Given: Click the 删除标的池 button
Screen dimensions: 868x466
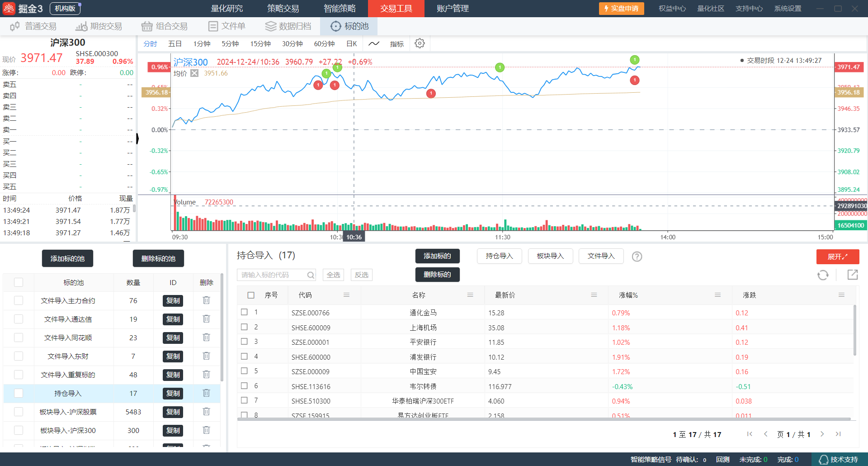Looking at the screenshot, I should pyautogui.click(x=158, y=258).
